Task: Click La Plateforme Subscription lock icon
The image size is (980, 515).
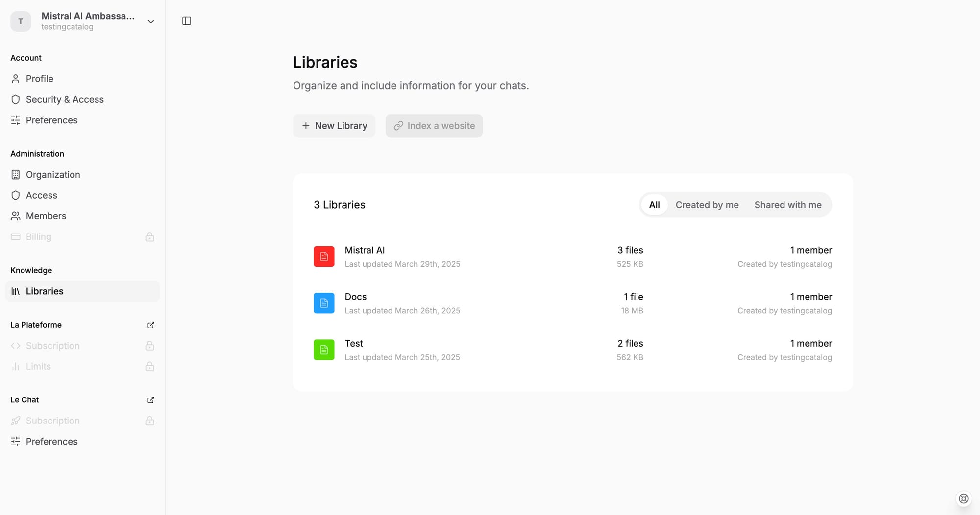Action: (x=150, y=346)
